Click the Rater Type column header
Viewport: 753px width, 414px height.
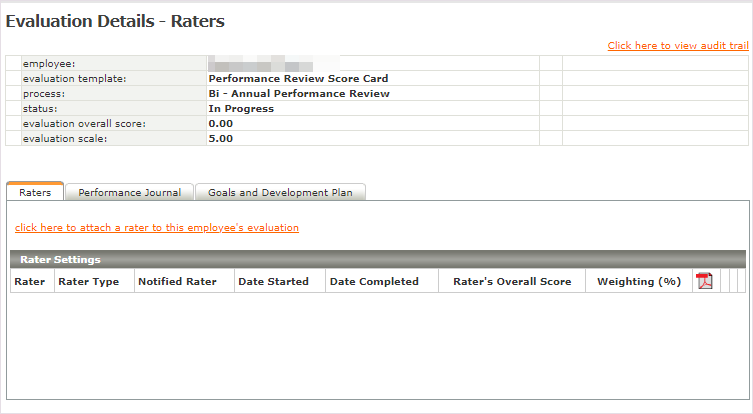tap(89, 282)
